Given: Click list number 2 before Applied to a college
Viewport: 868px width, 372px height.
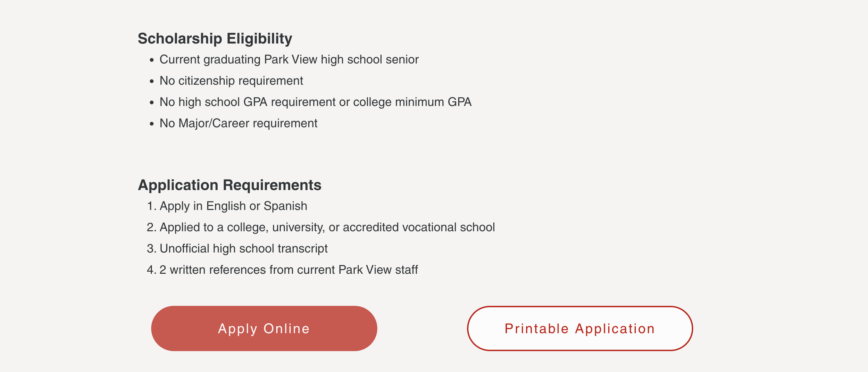Looking at the screenshot, I should (152, 227).
